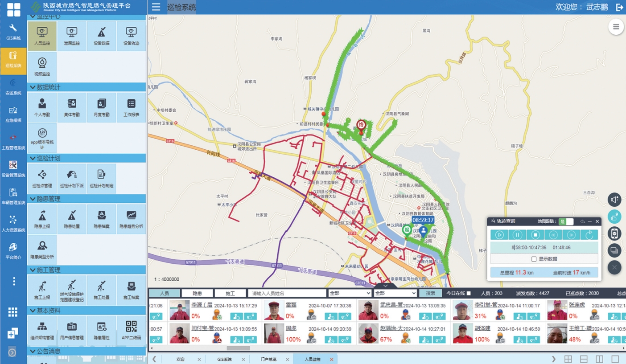Collapse the 巡检计划 section
This screenshot has height=364, width=626.
click(86, 158)
